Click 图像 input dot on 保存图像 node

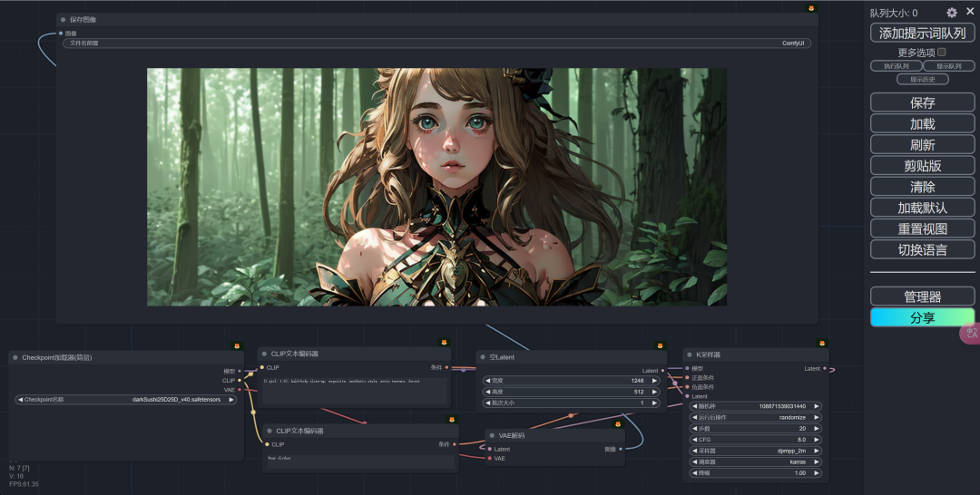[x=61, y=33]
